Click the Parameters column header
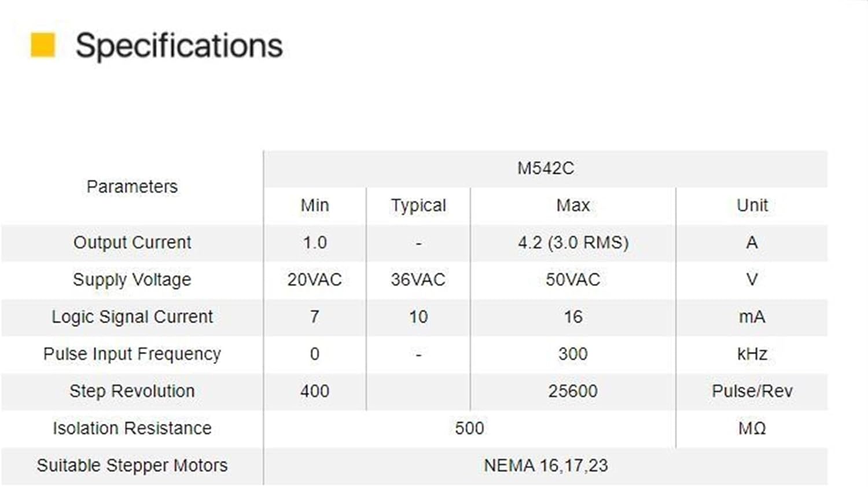 132,186
